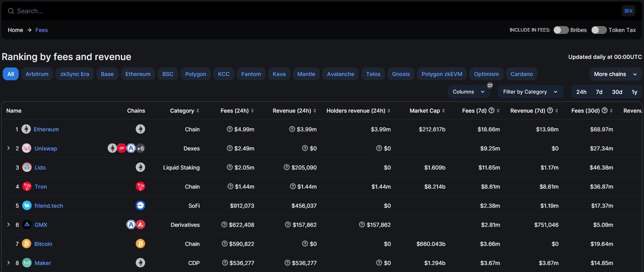Image resolution: width=644 pixels, height=272 pixels.
Task: Click Bitcoin chain icon in Chains column
Action: point(140,244)
